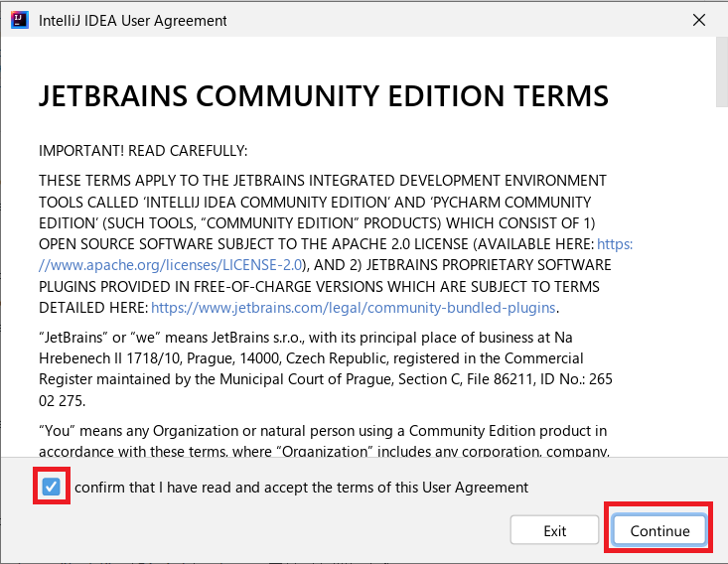The width and height of the screenshot is (728, 564).
Task: Click the Exit button
Action: (554, 529)
